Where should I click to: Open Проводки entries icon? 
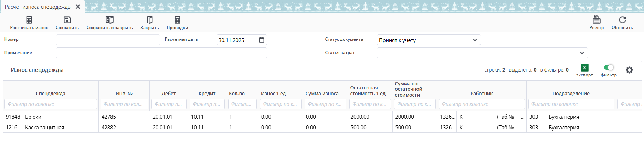coord(177,20)
